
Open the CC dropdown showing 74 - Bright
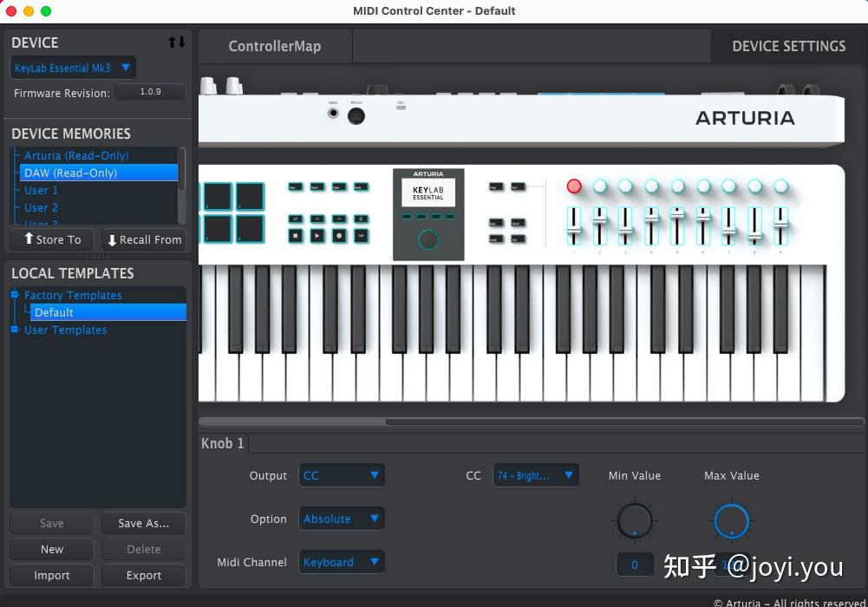(x=536, y=474)
